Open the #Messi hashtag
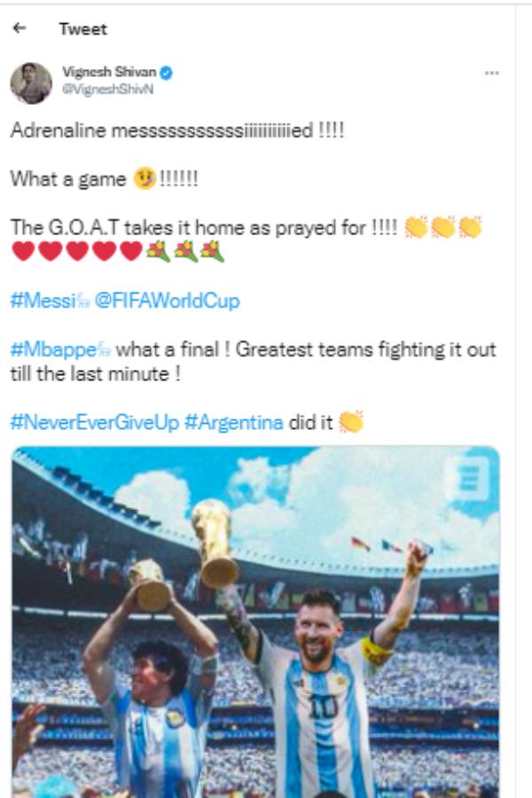 43,301
